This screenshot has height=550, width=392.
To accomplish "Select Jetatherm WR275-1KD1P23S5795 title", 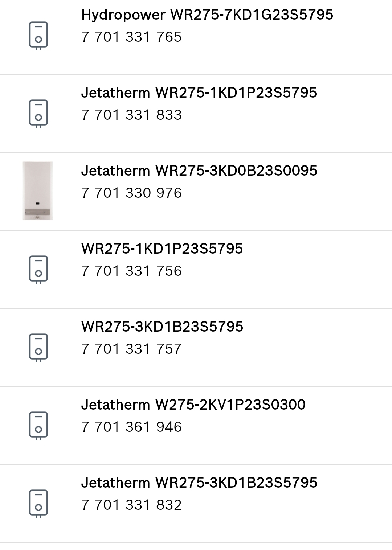I will tap(199, 93).
